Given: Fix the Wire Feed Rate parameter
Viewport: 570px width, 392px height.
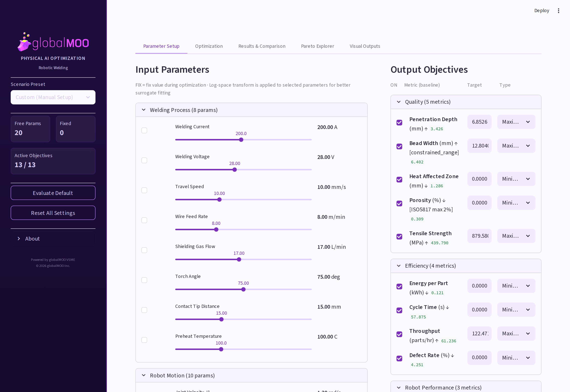Looking at the screenshot, I should pyautogui.click(x=144, y=220).
